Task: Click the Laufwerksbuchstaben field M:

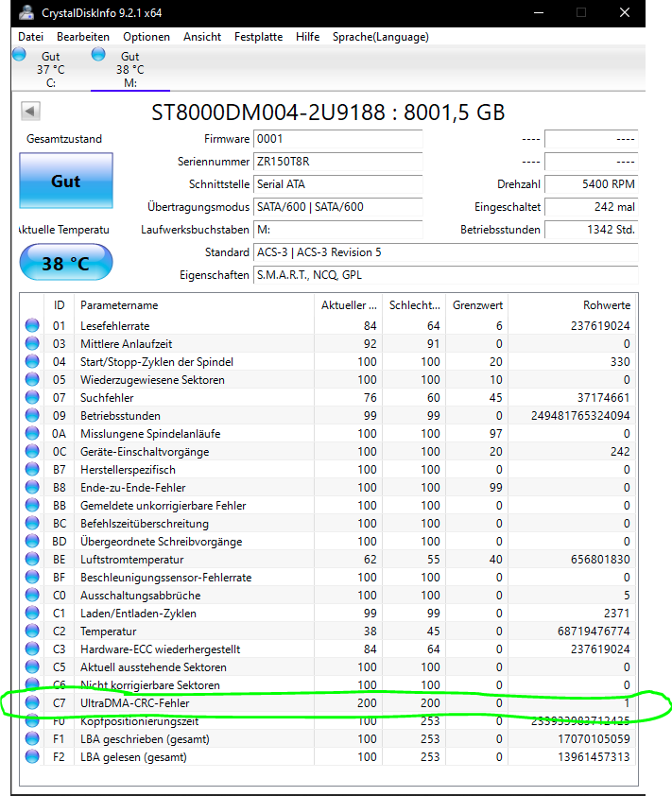Action: click(x=338, y=230)
